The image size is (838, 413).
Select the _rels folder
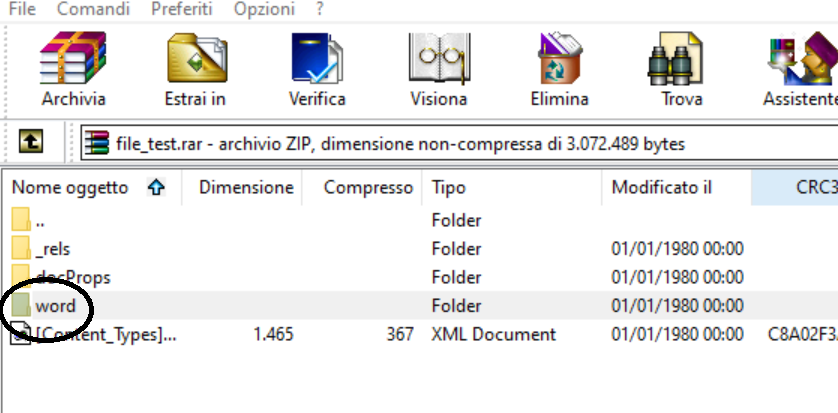[x=52, y=249]
